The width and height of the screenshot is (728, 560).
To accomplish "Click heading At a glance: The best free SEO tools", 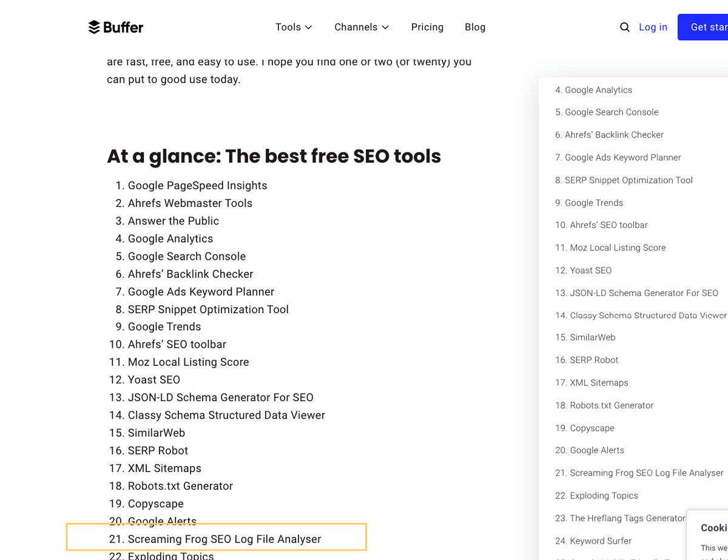I will tap(274, 157).
